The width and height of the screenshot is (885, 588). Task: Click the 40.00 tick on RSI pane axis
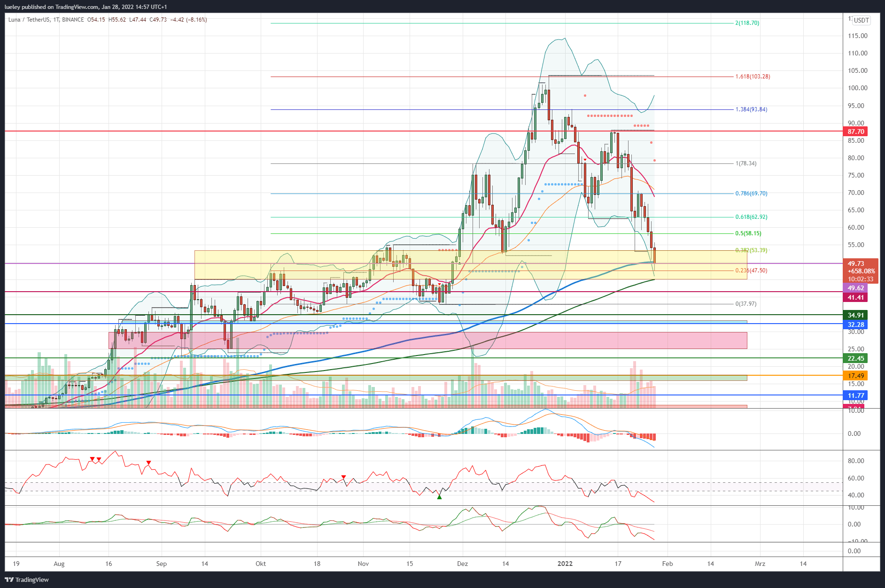(x=855, y=495)
